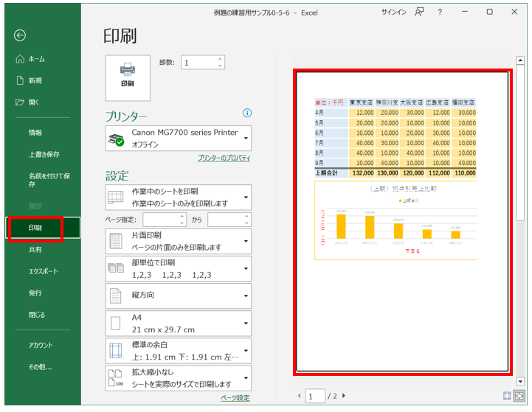Open エクスポート in the left sidebar

tap(43, 271)
